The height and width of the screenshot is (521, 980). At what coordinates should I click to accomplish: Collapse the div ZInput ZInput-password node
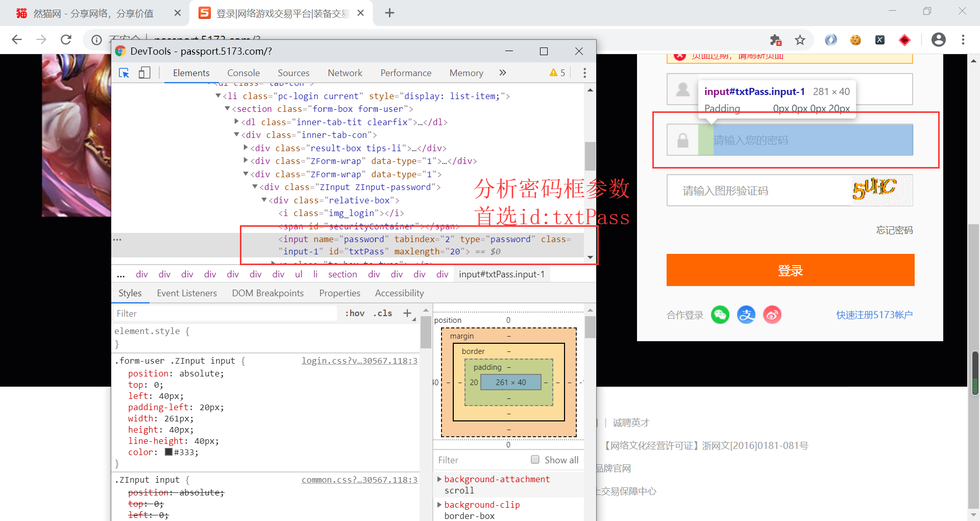point(255,186)
